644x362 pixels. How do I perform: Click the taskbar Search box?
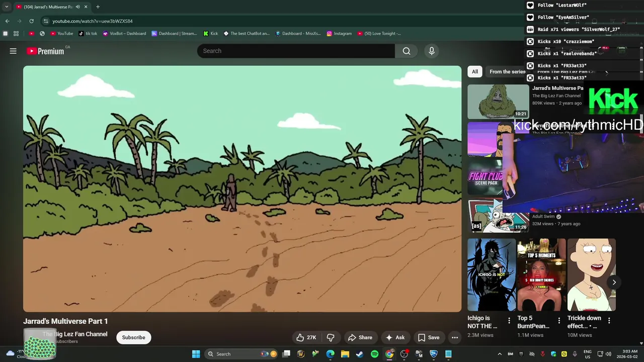pos(242,354)
